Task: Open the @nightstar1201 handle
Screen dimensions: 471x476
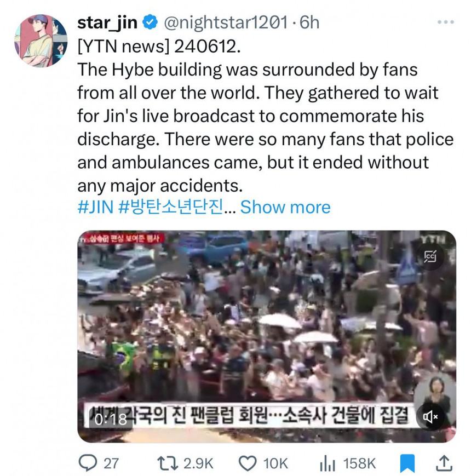Action: (x=226, y=22)
